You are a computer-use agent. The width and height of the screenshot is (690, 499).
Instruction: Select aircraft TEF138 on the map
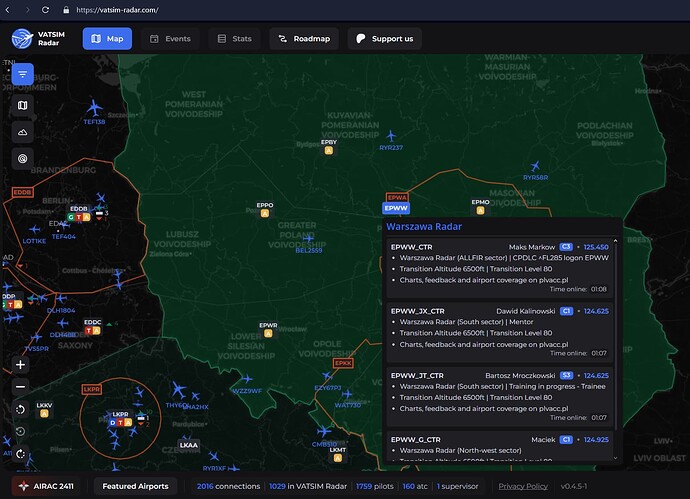[94, 108]
